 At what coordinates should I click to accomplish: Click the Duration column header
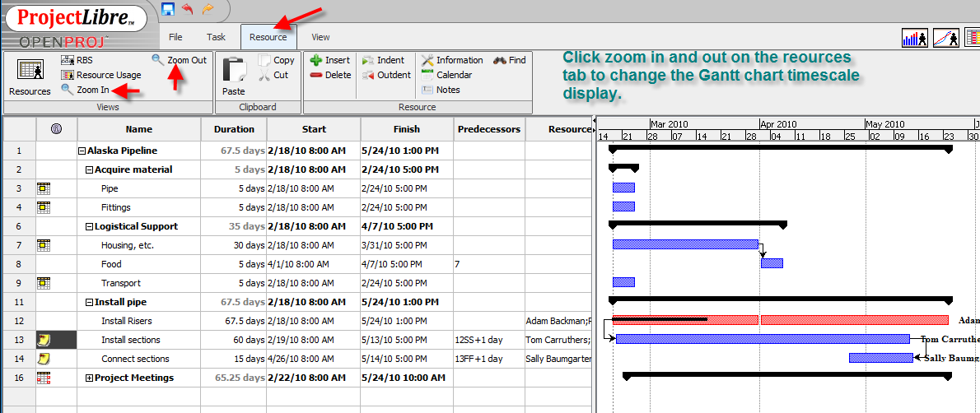pos(234,129)
